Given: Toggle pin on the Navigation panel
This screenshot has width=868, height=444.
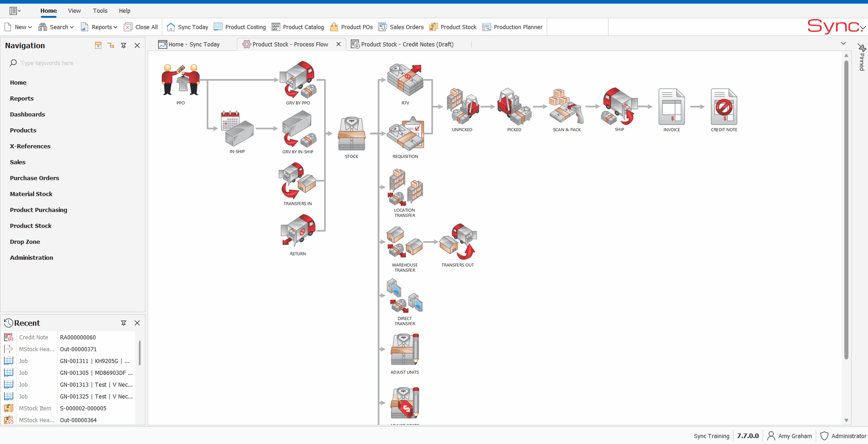Looking at the screenshot, I should point(124,45).
